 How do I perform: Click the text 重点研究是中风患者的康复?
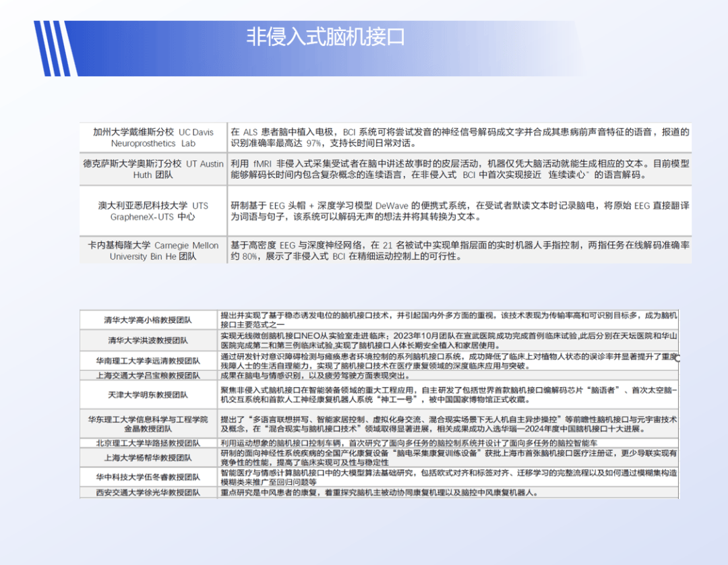pos(270,493)
